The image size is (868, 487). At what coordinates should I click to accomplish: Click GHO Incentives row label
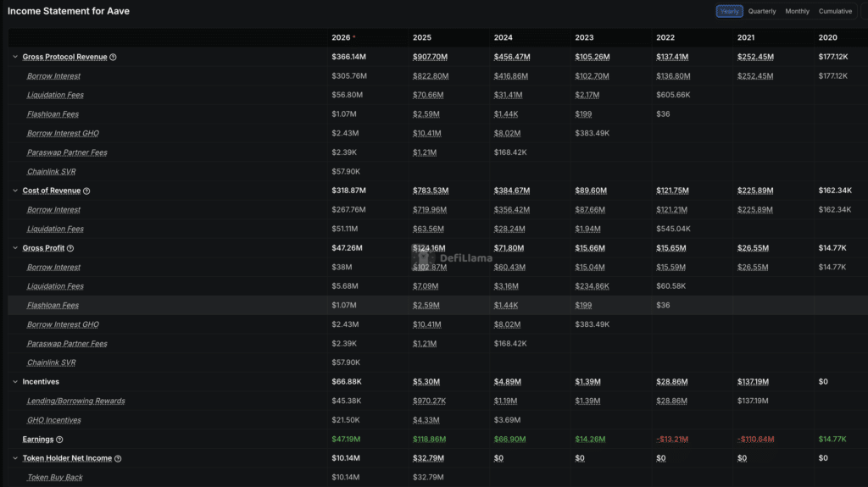[53, 420]
